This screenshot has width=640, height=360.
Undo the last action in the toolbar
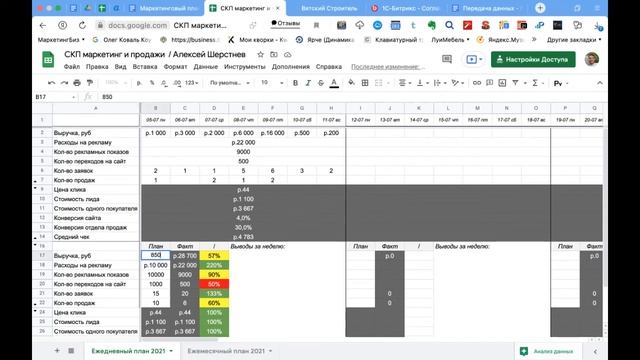[51, 83]
